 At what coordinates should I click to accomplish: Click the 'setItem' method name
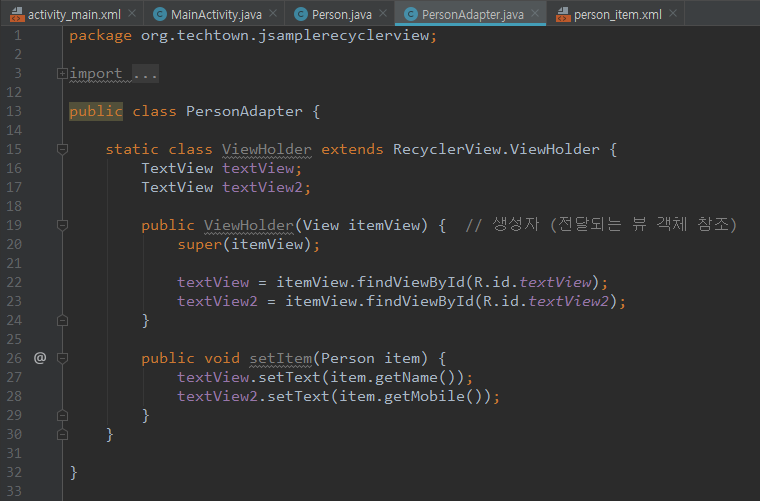point(281,358)
